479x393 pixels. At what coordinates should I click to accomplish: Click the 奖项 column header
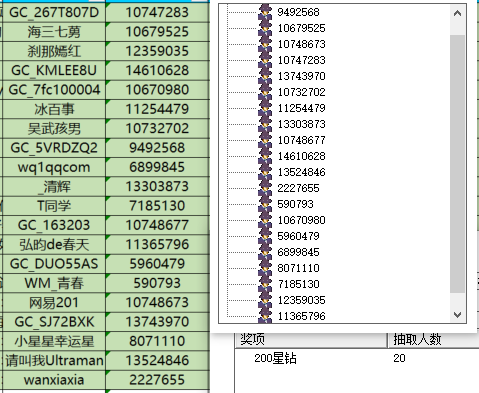(311, 340)
